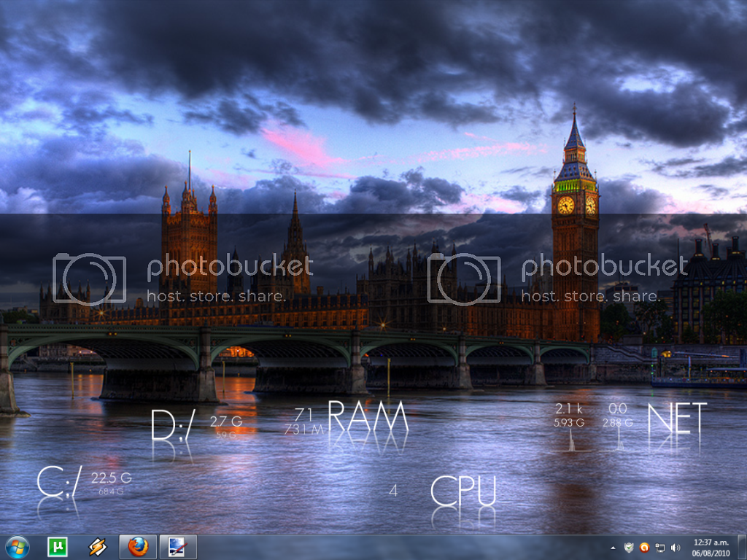Click the NET meter label
Screen dimensions: 747x560
click(x=677, y=419)
